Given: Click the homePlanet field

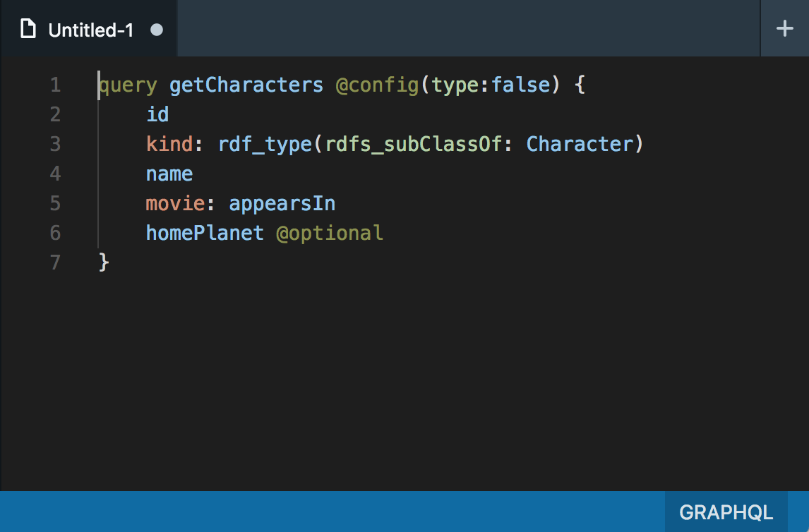Looking at the screenshot, I should [x=205, y=233].
